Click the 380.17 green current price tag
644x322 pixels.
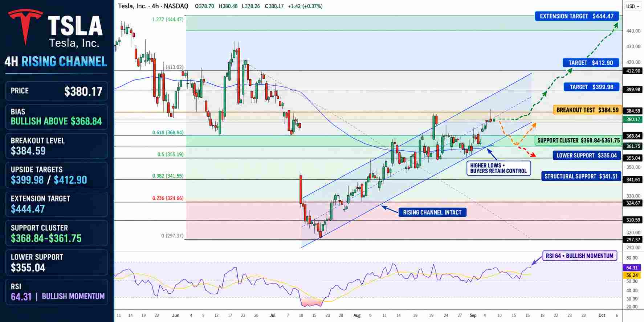pyautogui.click(x=633, y=119)
